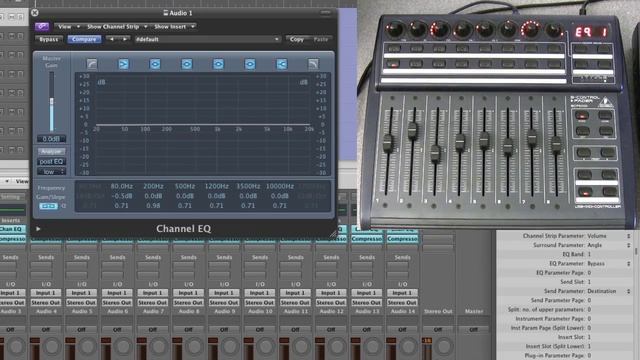
Task: Open the #default preset dropdown
Action: [x=207, y=39]
